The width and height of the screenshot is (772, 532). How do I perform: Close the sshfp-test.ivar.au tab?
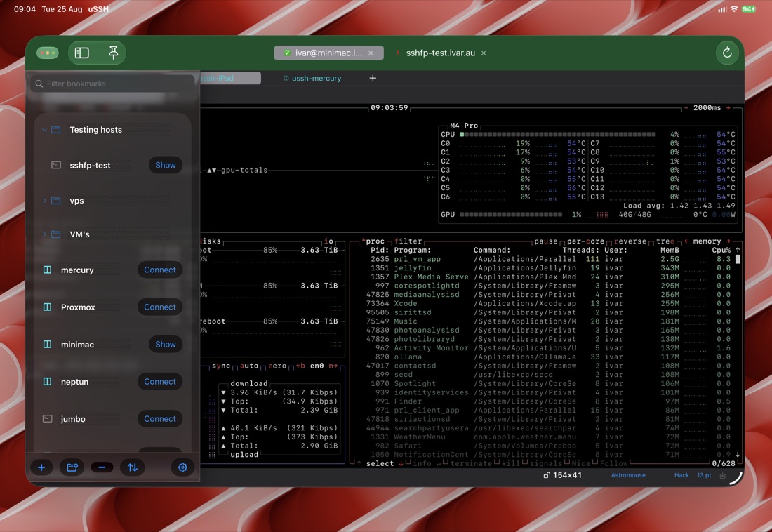(x=484, y=53)
